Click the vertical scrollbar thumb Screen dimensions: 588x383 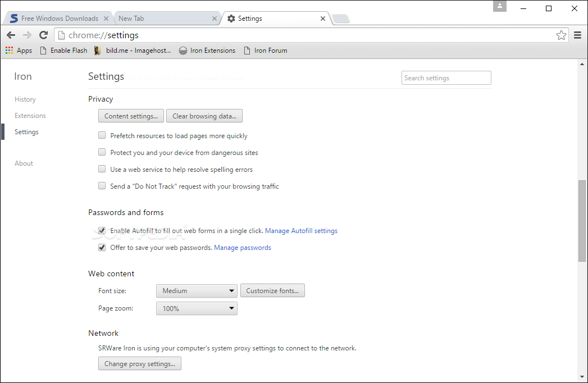582,221
